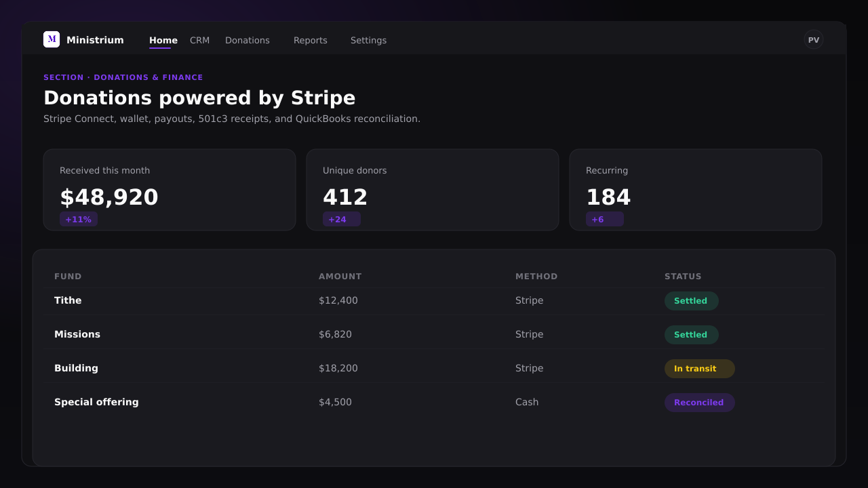Click the Reconciled status badge
Image resolution: width=868 pixels, height=488 pixels.
(x=699, y=403)
